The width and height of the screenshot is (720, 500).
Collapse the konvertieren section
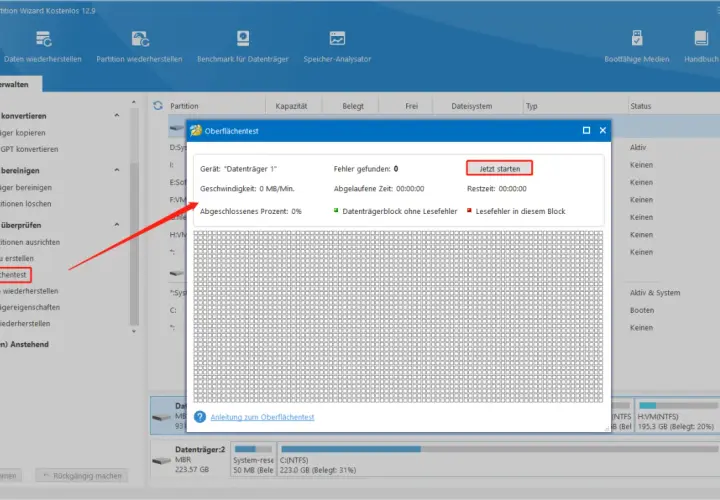(117, 115)
